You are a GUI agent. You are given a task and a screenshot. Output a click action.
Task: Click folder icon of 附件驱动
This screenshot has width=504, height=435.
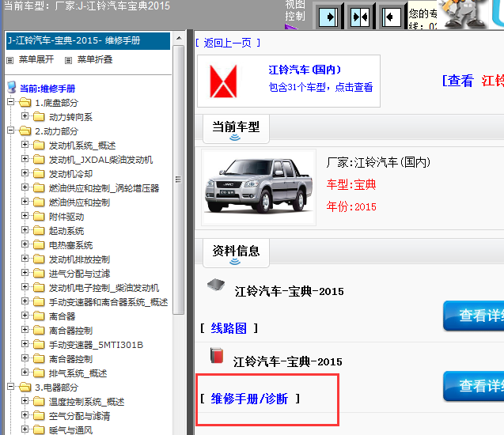39,216
